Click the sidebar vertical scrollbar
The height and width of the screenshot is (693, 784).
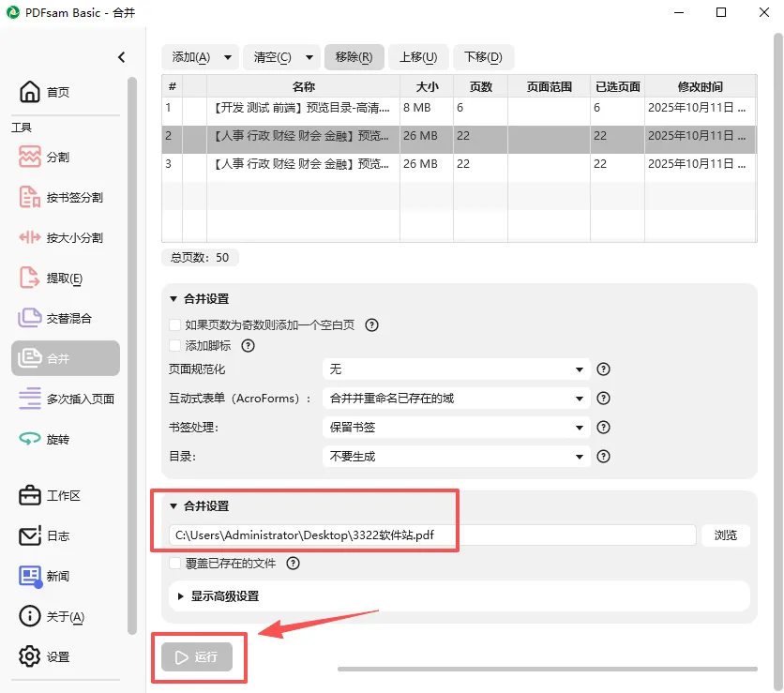132,355
